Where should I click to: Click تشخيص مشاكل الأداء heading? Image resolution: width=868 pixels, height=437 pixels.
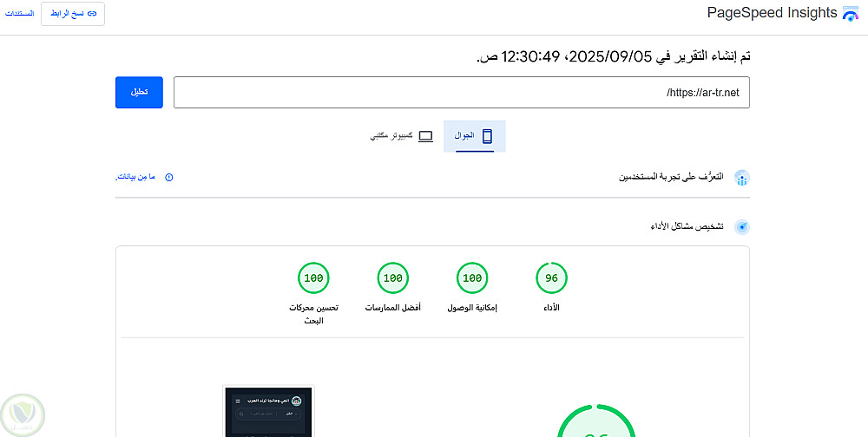[687, 226]
